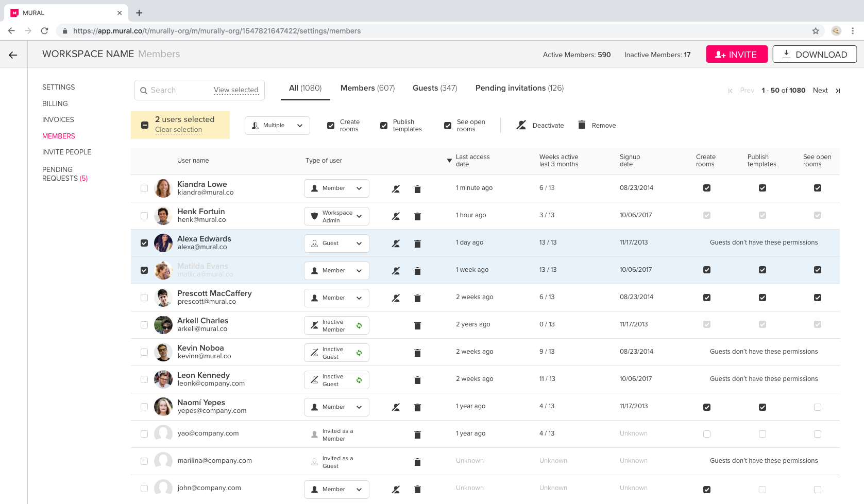Screen dimensions: 864x504
Task: Click the trash icon in Matilda Evans' row
Action: pyautogui.click(x=417, y=271)
